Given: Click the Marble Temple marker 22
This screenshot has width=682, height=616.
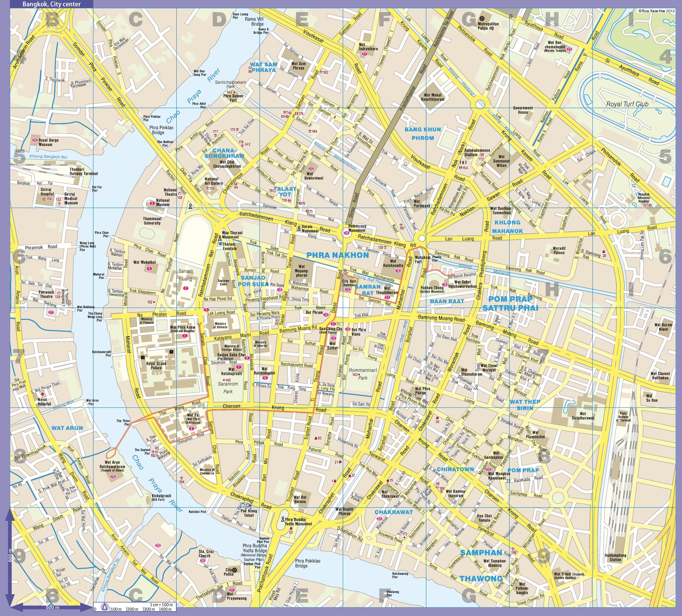Looking at the screenshot, I should pyautogui.click(x=569, y=49).
